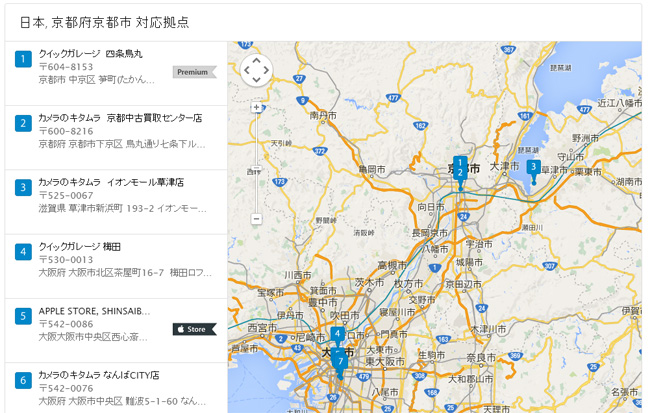
Task: Click postal code 〒542-0076
Action: tap(66, 388)
